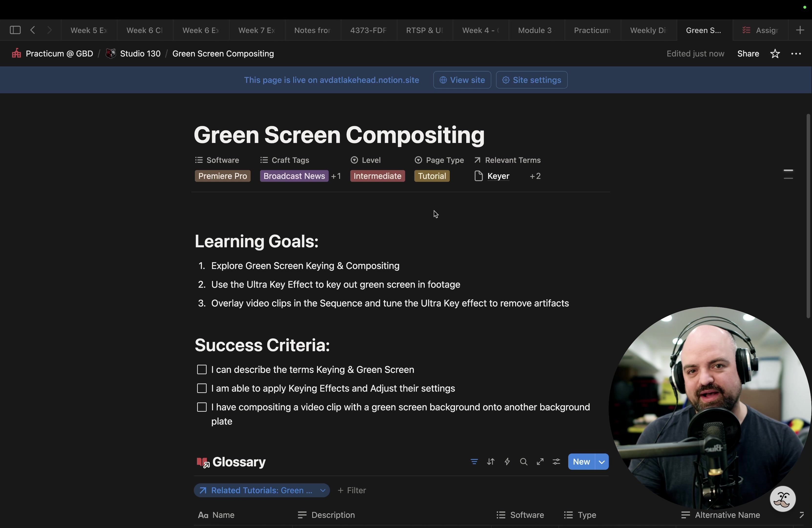Open Glossary automations lightning icon
The image size is (812, 528).
click(507, 462)
